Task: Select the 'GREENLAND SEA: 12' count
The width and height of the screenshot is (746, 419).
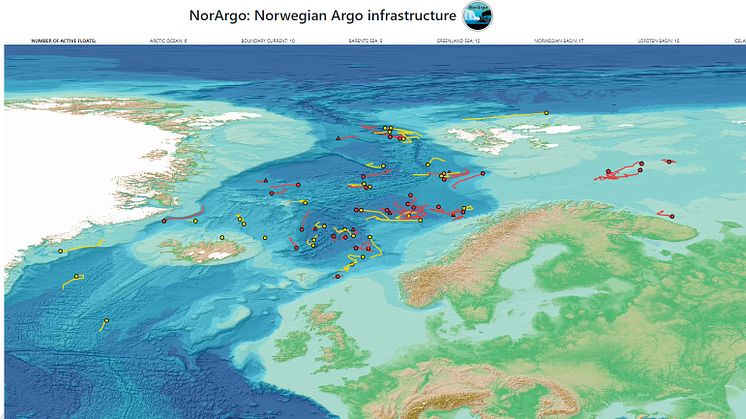Action: pos(458,41)
